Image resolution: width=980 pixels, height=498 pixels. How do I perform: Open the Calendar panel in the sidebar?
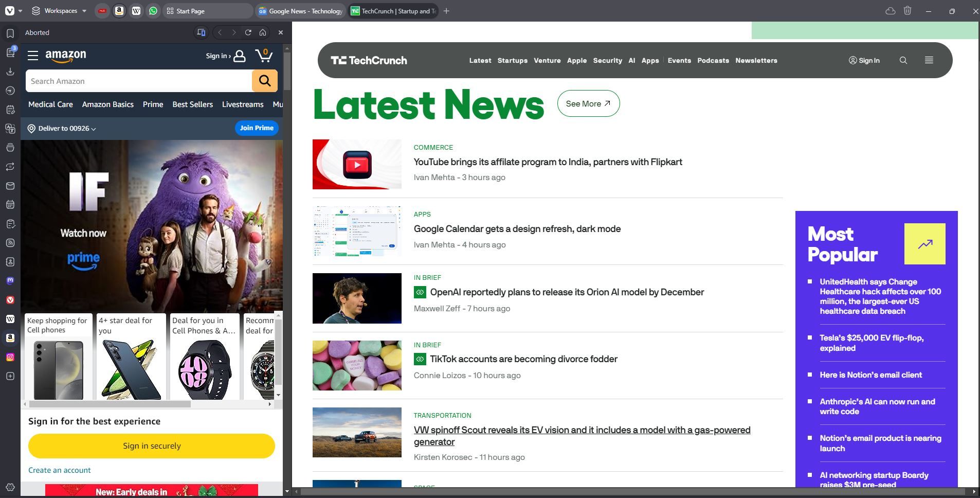click(10, 205)
